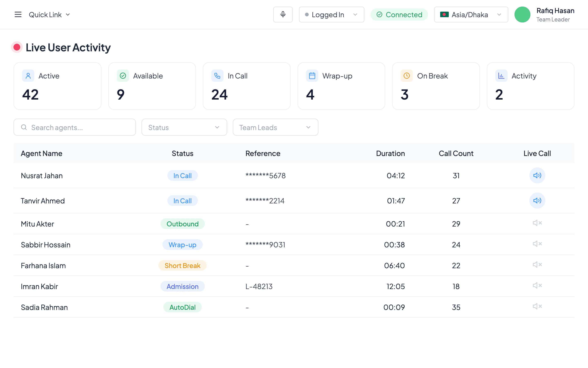
Task: Click agent name Imran Kabir
Action: click(39, 286)
